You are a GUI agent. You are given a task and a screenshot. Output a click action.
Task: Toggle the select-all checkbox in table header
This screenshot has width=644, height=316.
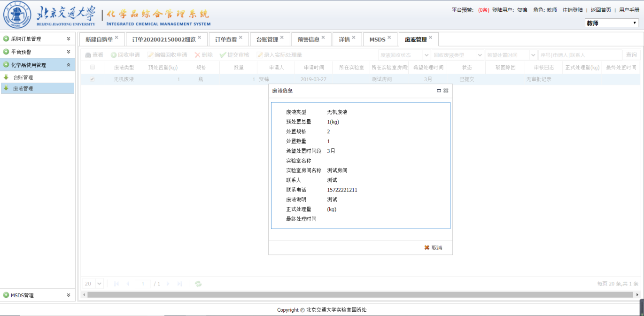(x=92, y=67)
